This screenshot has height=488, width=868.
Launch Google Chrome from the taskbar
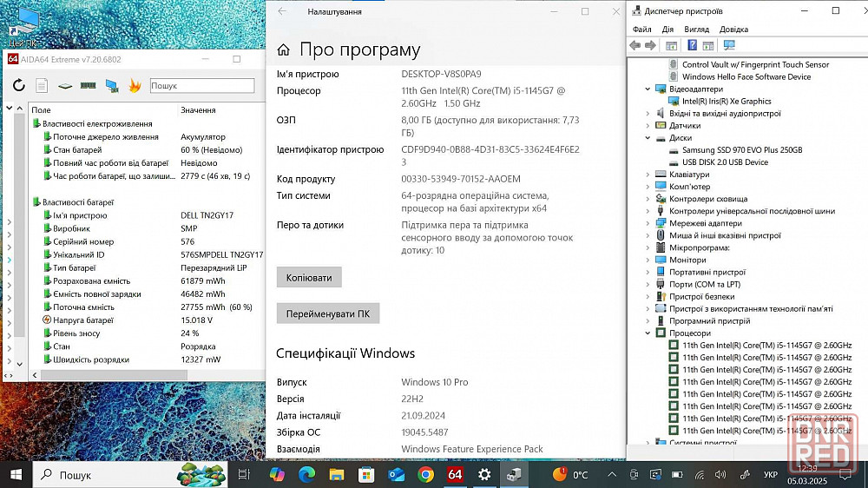425,475
